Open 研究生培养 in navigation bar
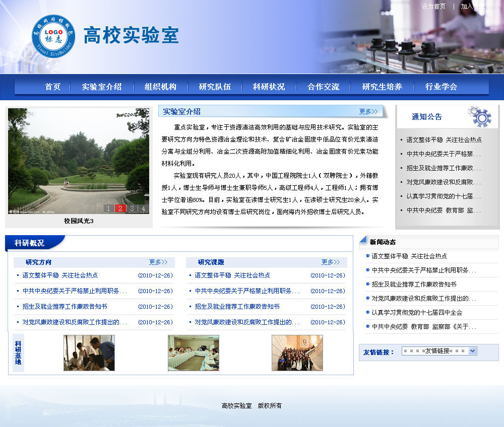504x427 pixels. point(382,87)
